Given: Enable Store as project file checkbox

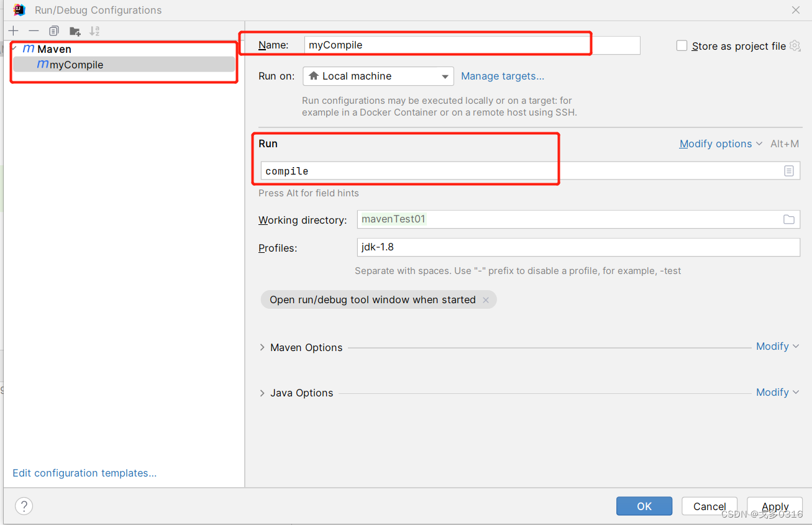Looking at the screenshot, I should coord(682,45).
